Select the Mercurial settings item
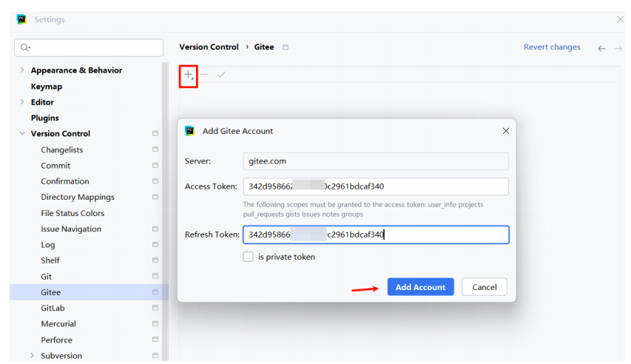This screenshot has height=364, width=631. point(58,324)
